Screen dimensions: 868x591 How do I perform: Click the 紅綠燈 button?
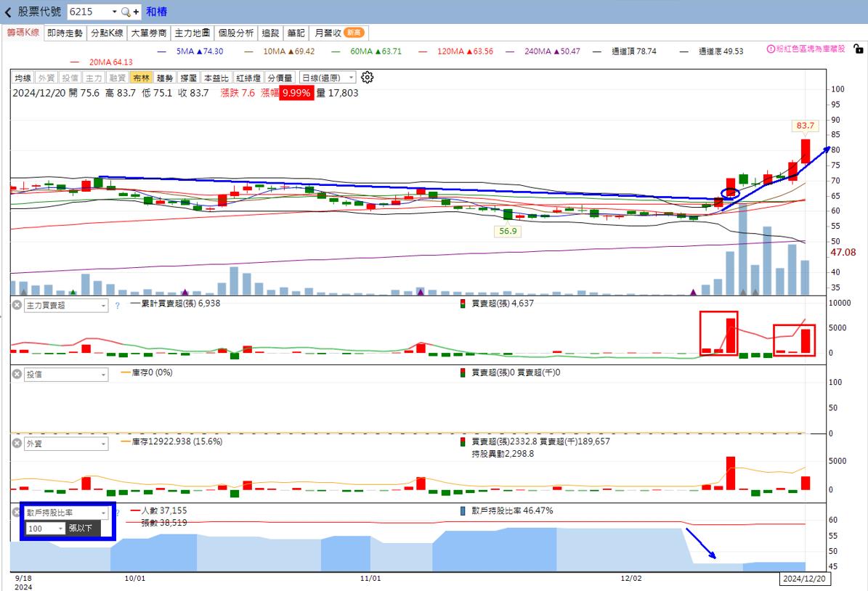(x=248, y=78)
